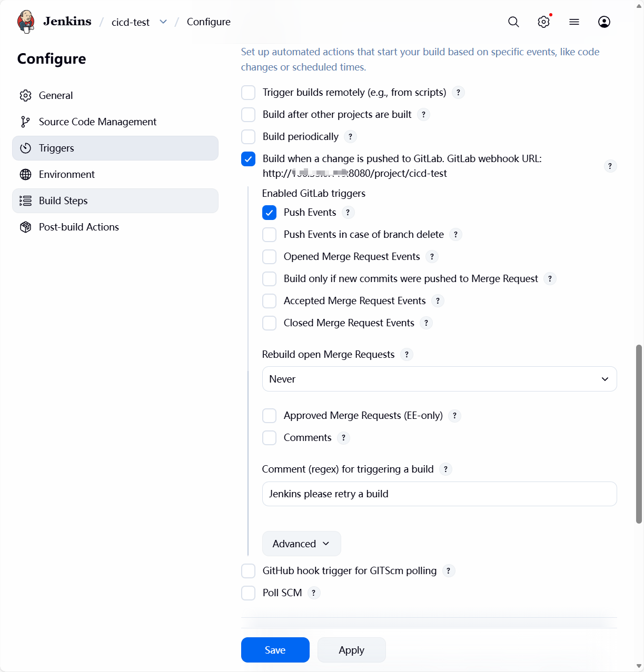The height and width of the screenshot is (672, 644).
Task: Click the Source Code Management branch icon
Action: click(25, 122)
